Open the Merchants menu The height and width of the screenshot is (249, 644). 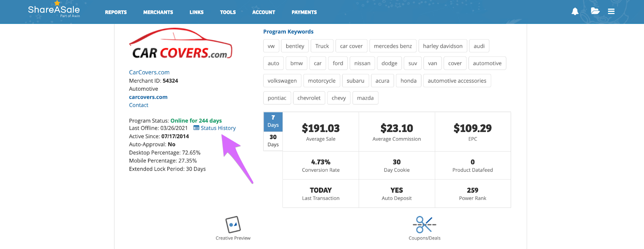click(x=158, y=12)
